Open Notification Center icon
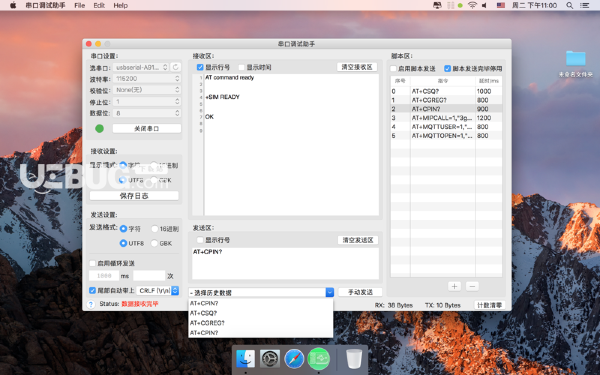 pos(584,5)
